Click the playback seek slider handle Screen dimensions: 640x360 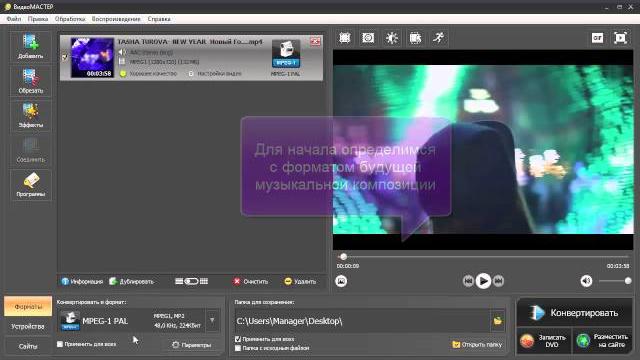(343, 256)
